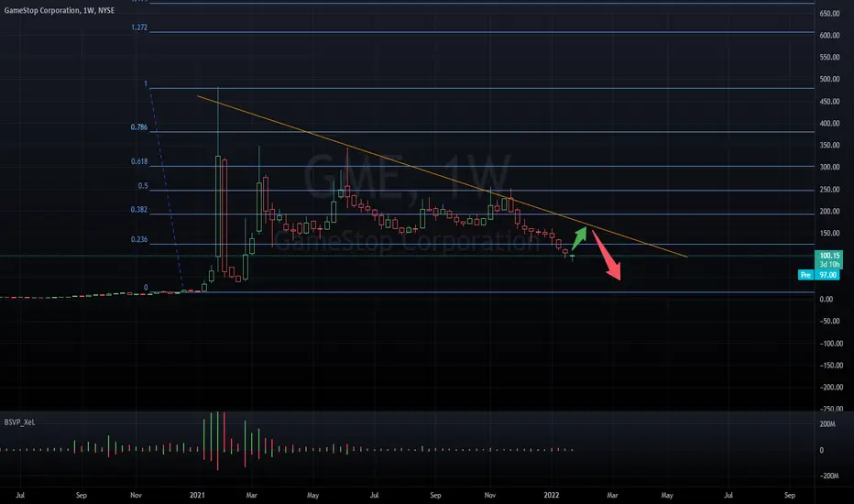
Task: Click the -200M volume axis value
Action: click(x=829, y=477)
